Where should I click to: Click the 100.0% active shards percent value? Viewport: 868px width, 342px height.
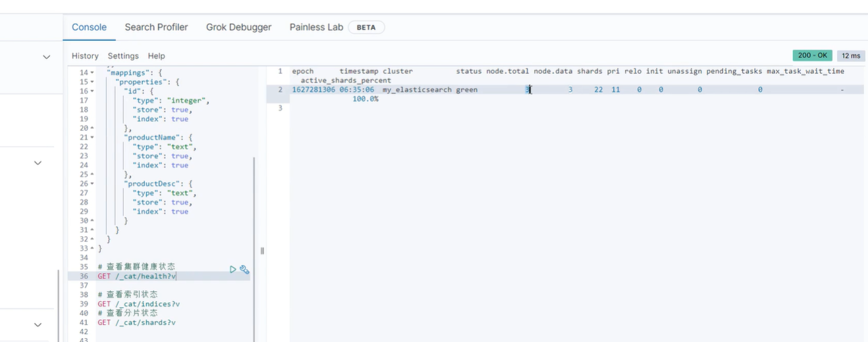pos(366,99)
